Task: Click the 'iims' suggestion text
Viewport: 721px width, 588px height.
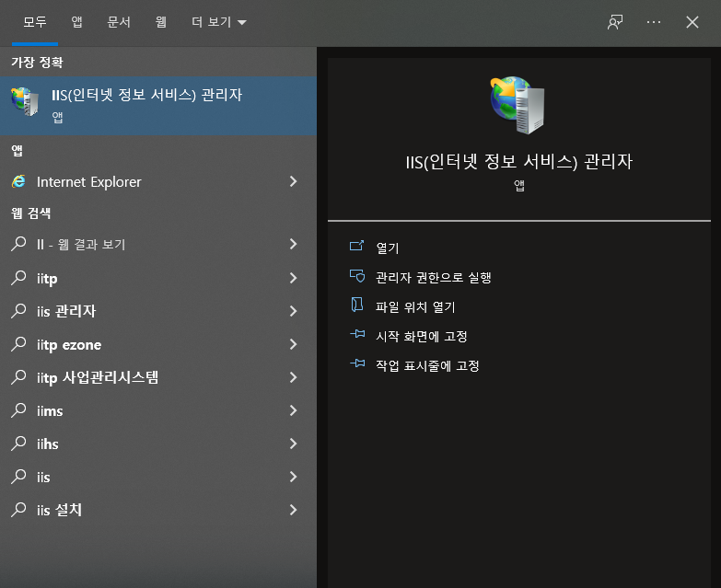Action: pyautogui.click(x=50, y=410)
